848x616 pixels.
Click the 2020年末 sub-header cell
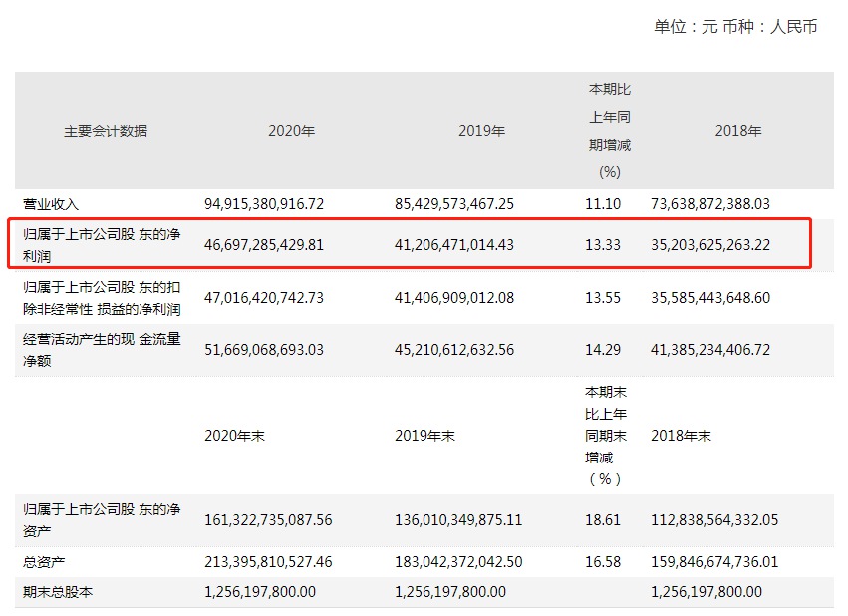point(237,436)
